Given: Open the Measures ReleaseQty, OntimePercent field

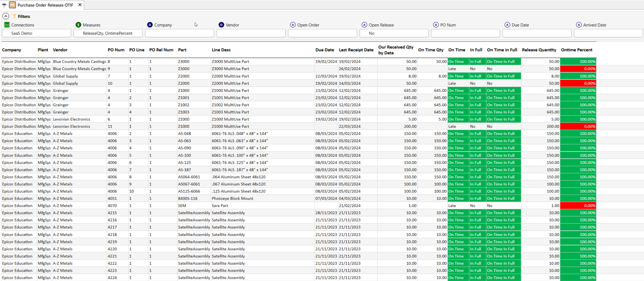Looking at the screenshot, I should [x=108, y=33].
